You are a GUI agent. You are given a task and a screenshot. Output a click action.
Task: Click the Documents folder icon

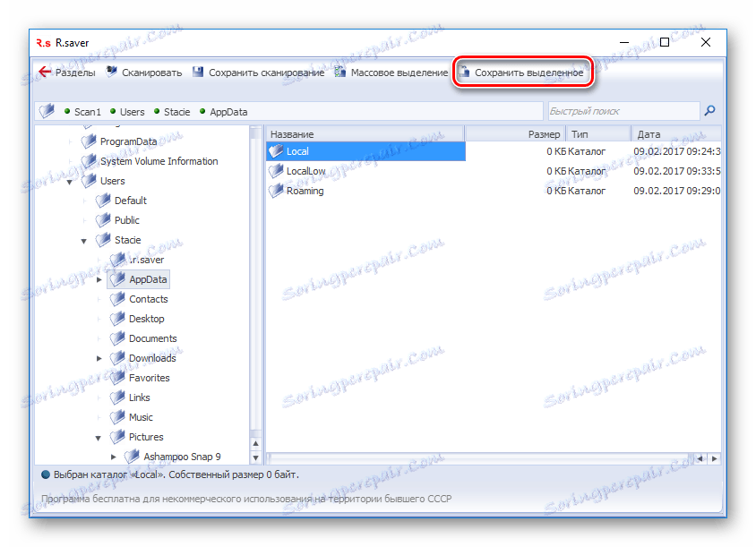[117, 338]
